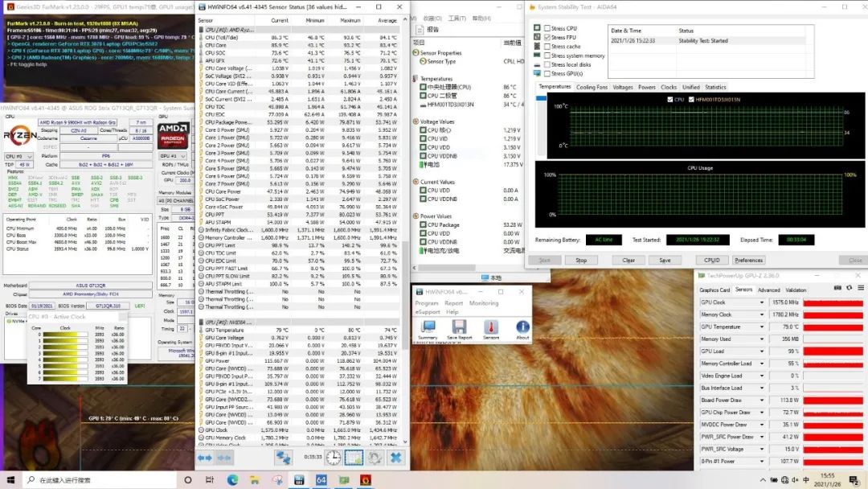Open the Monitoring menu in HWiNFO64

484,303
